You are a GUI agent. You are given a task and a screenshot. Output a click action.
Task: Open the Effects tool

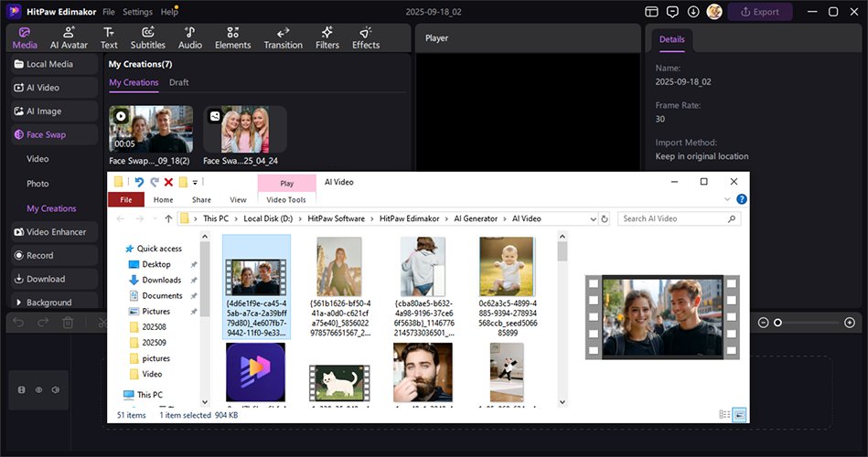tap(366, 37)
